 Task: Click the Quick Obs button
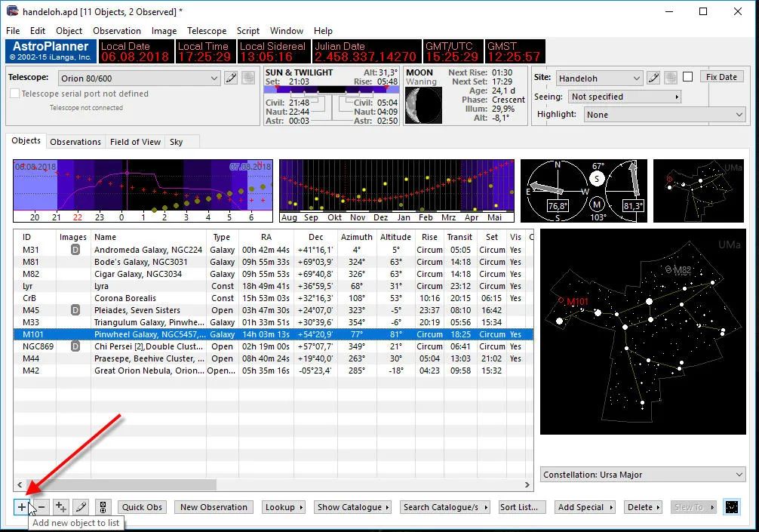click(x=143, y=507)
